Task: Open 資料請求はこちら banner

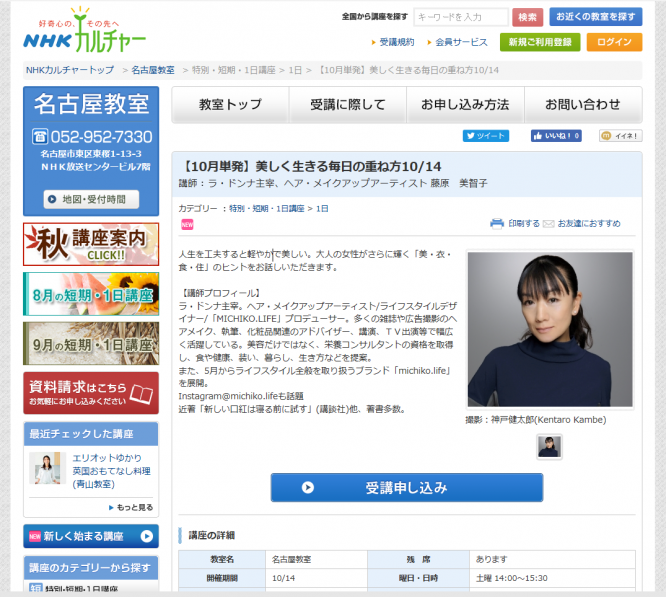Action: coord(91,393)
